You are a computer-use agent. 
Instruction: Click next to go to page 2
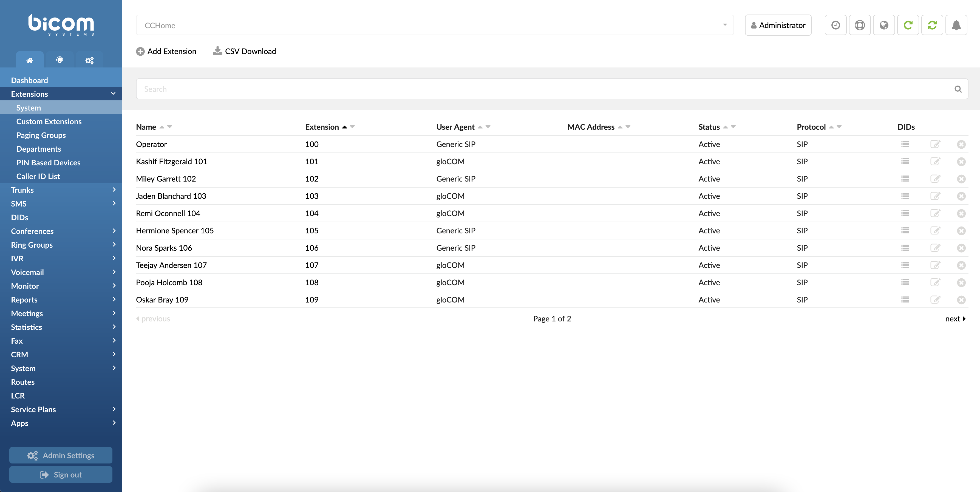pyautogui.click(x=956, y=318)
